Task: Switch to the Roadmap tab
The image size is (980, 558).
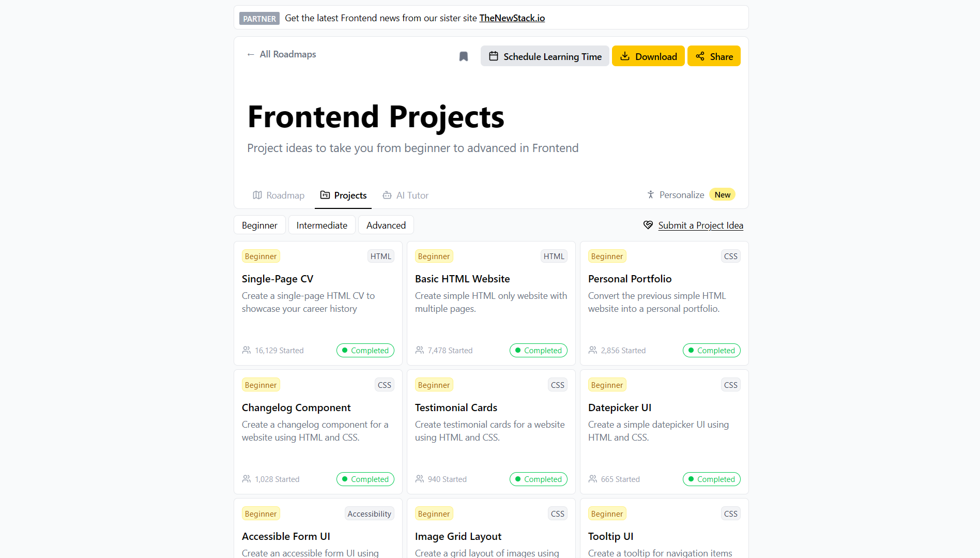Action: (x=279, y=195)
